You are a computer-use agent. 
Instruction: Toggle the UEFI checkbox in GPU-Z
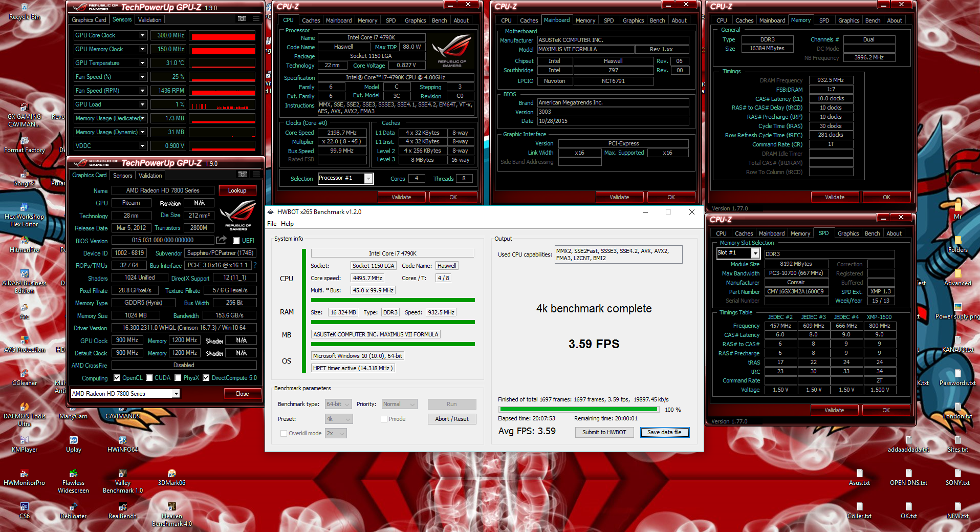coord(236,241)
